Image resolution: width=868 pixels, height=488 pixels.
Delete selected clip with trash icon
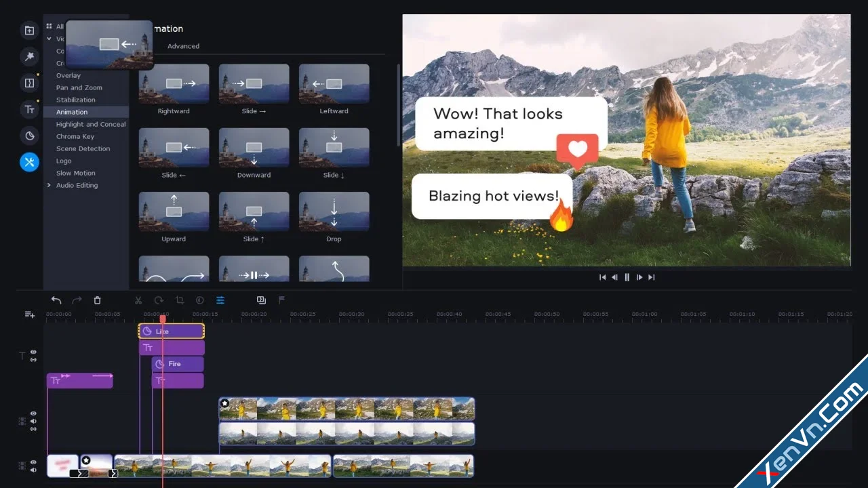click(97, 300)
